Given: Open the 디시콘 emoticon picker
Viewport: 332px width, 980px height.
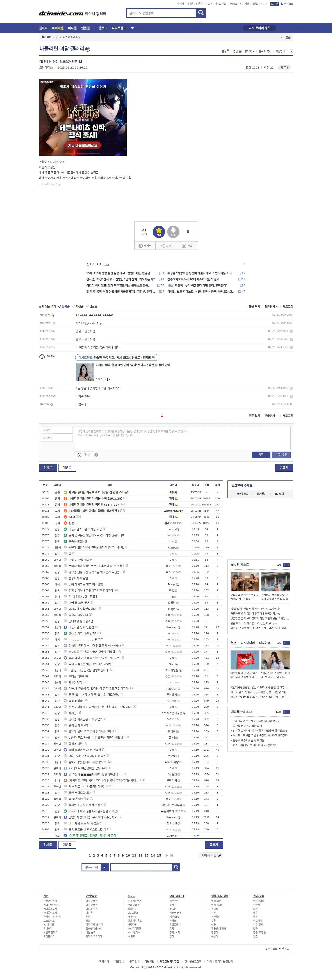Looking at the screenshot, I should (84, 455).
